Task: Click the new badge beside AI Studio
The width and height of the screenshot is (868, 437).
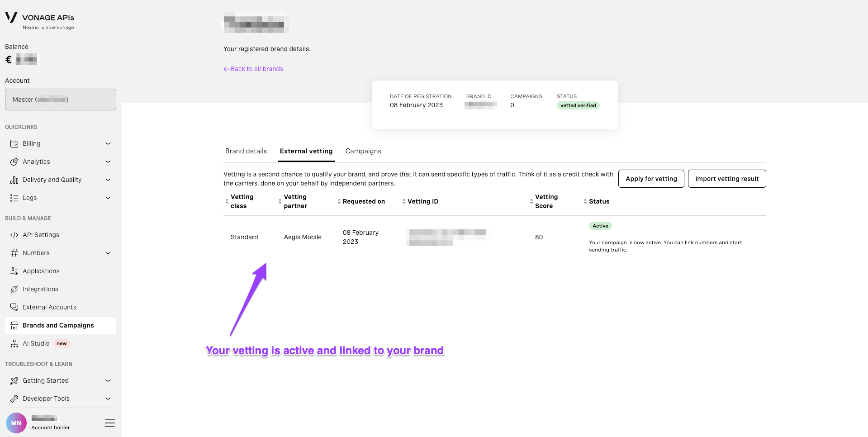Action: point(62,343)
